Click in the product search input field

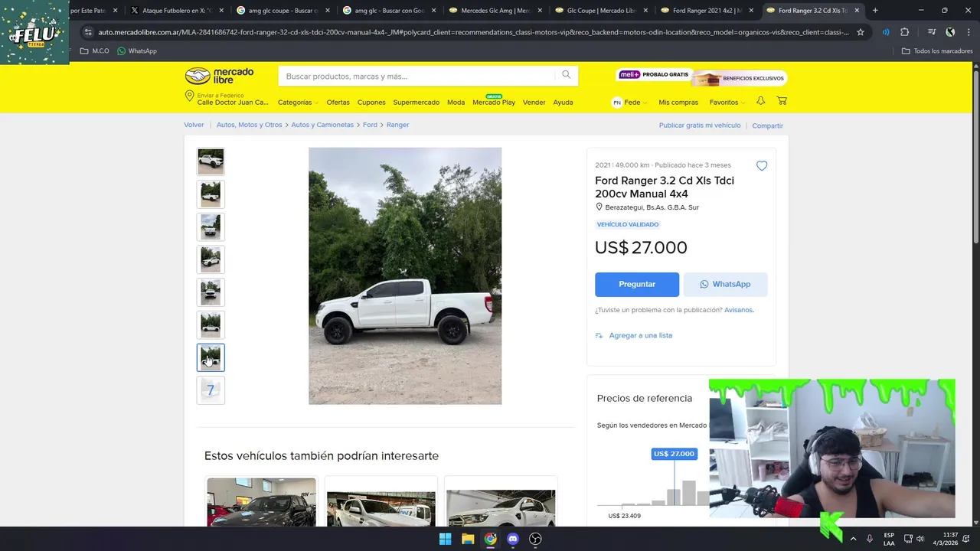coord(417,76)
